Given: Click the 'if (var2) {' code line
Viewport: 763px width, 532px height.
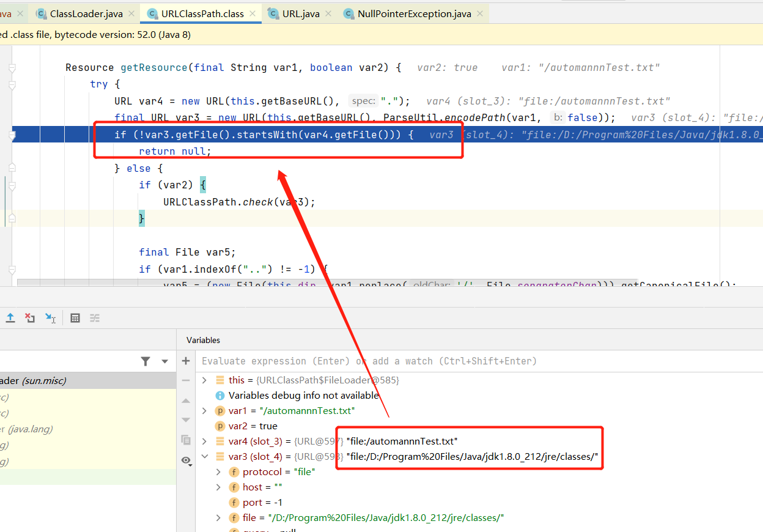Looking at the screenshot, I should pos(172,185).
